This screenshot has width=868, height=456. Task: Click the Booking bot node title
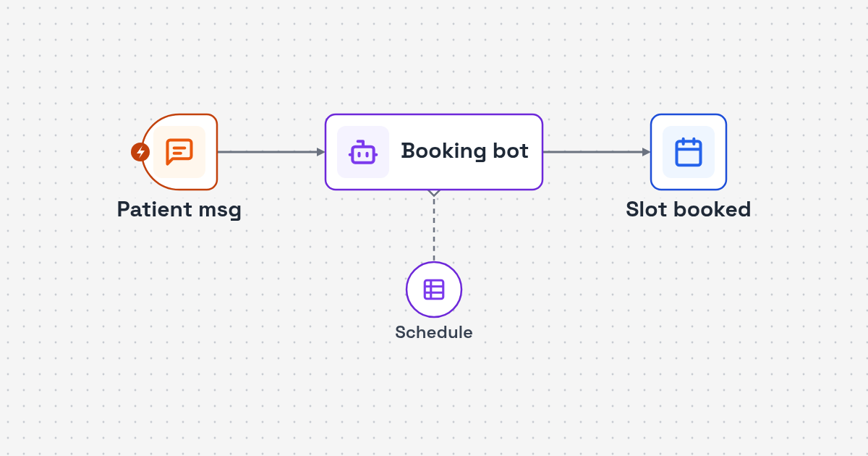point(464,151)
